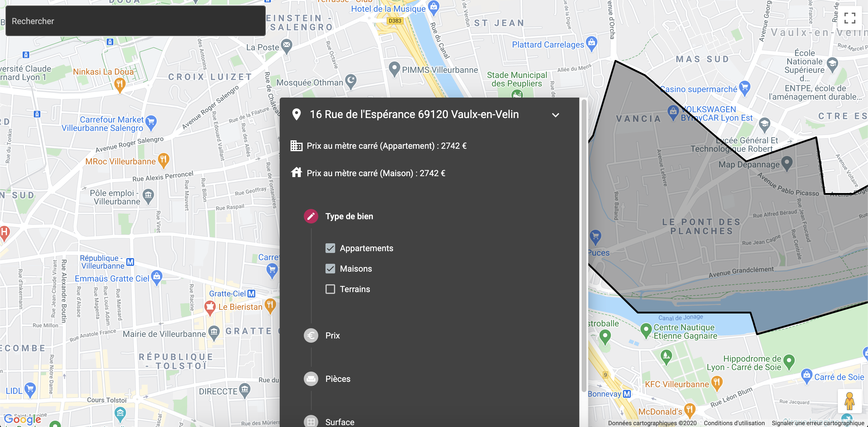
Task: Open Conditions d'utilisation link
Action: [x=734, y=423]
